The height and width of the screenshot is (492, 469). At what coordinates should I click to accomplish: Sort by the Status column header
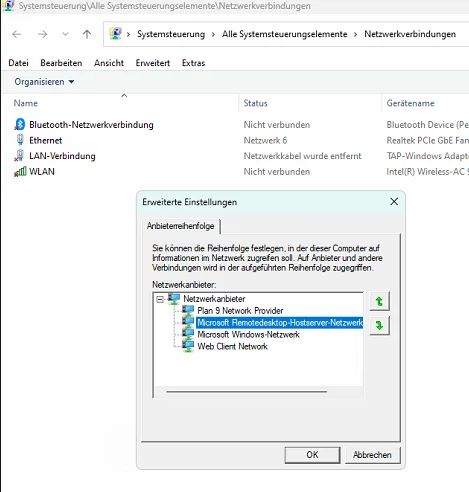255,103
